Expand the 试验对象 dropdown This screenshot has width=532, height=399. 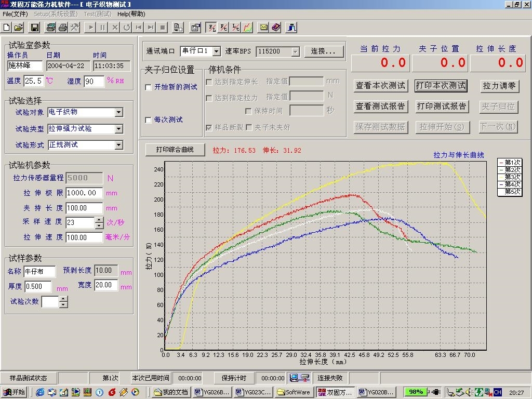point(119,112)
